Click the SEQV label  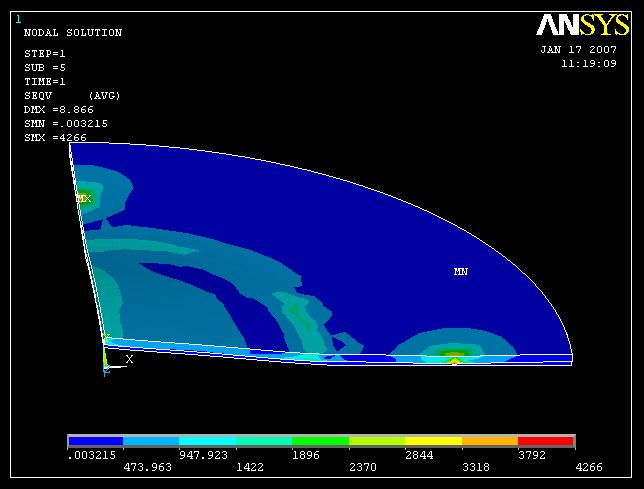(x=38, y=96)
